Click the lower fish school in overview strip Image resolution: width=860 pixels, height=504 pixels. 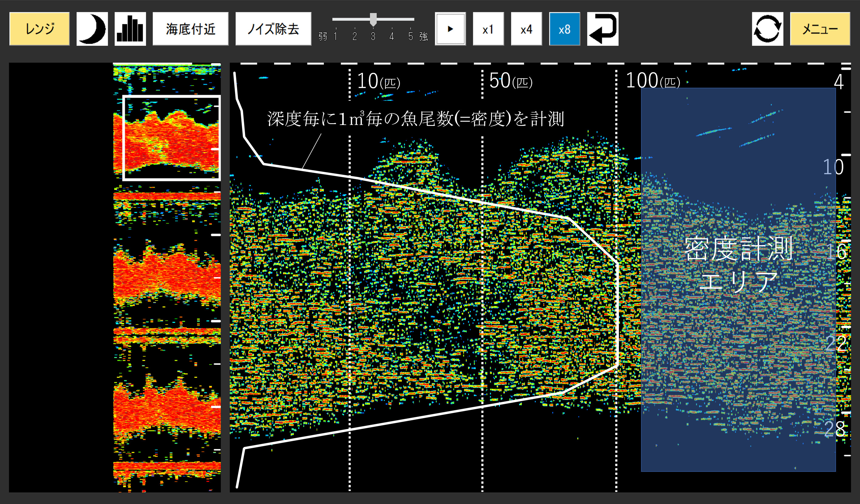pos(167,409)
